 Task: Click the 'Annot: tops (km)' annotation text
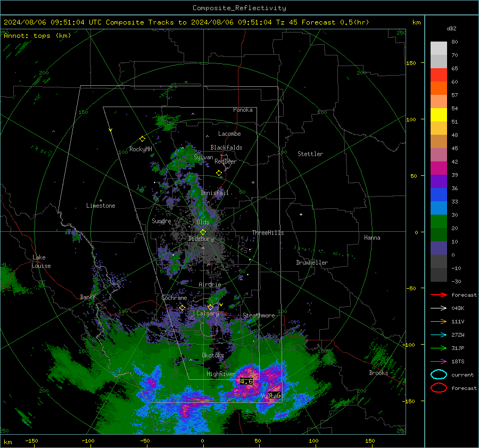37,36
